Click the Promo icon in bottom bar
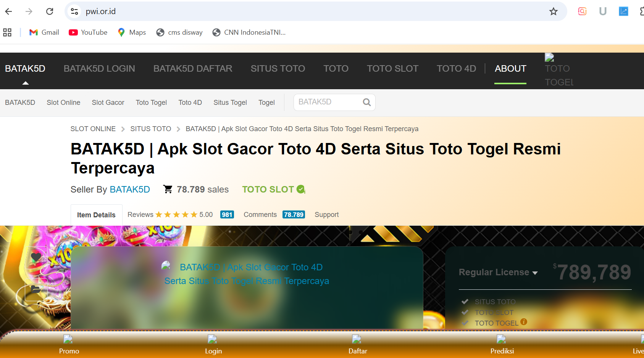 [x=68, y=339]
